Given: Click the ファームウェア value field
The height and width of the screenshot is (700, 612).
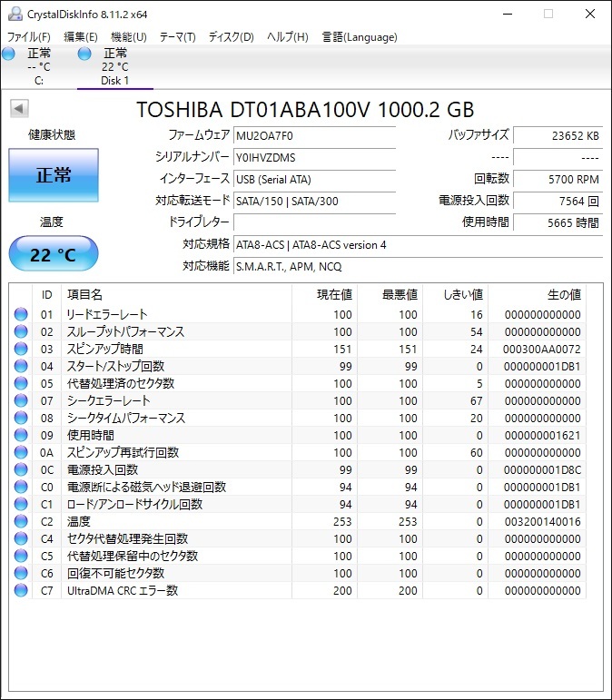Looking at the screenshot, I should point(314,136).
